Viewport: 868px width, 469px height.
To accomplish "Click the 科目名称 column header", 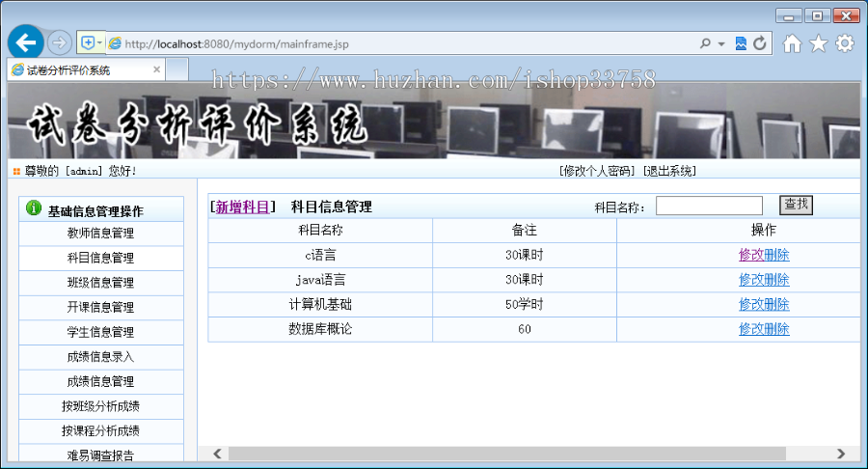I will 320,231.
